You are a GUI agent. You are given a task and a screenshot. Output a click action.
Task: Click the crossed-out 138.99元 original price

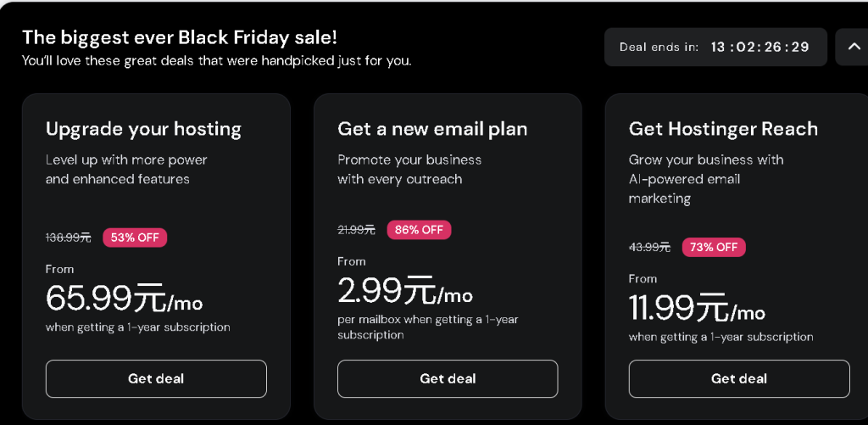point(69,238)
